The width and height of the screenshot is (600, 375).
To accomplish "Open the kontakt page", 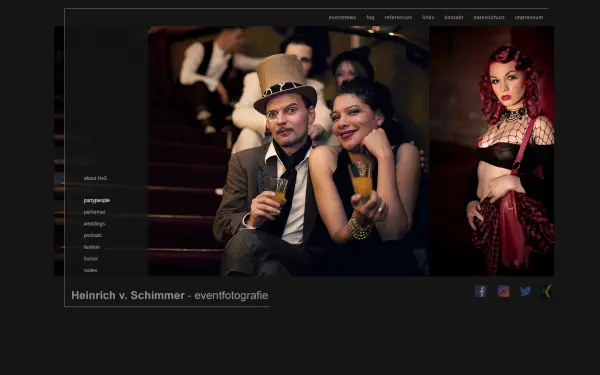I will point(454,17).
